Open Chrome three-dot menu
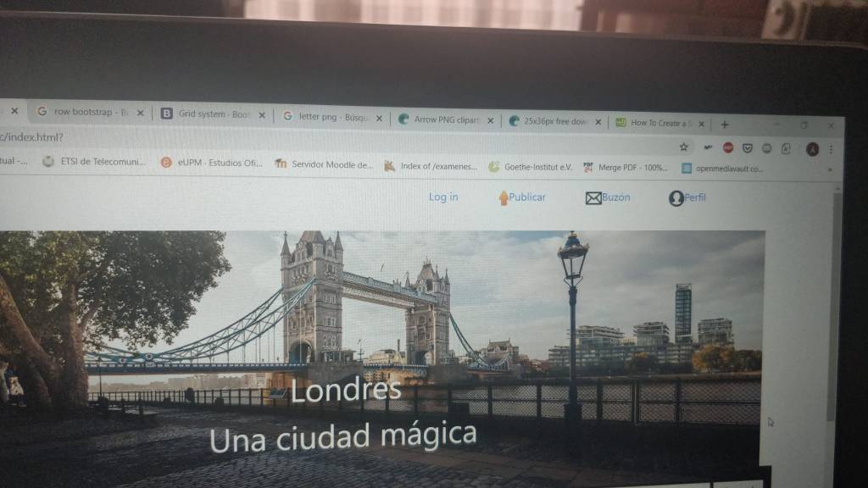 831,150
